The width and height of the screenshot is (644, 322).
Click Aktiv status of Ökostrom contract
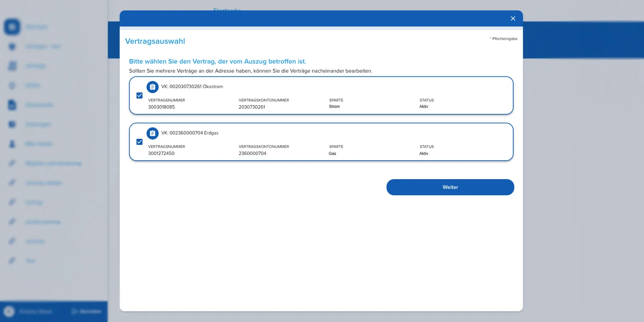click(x=424, y=107)
